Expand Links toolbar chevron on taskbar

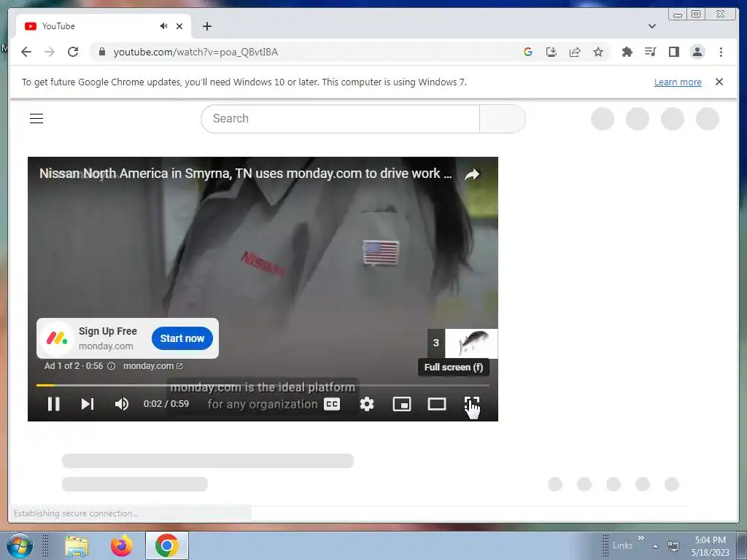coord(641,537)
